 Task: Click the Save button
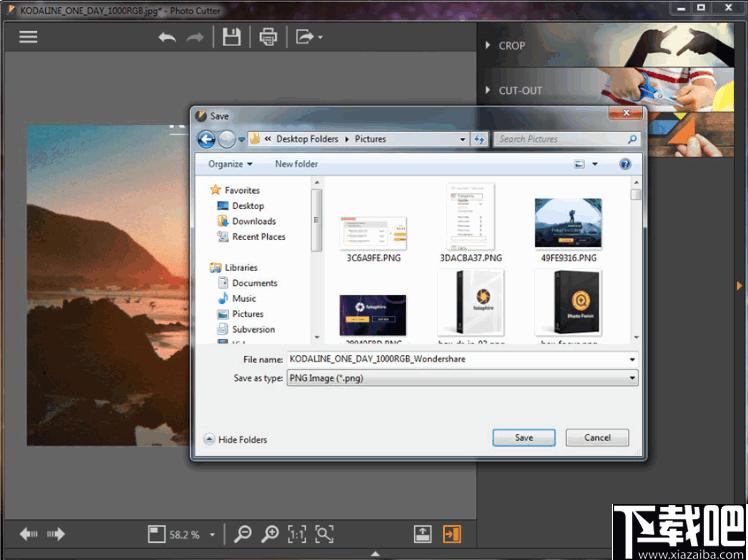pyautogui.click(x=524, y=437)
